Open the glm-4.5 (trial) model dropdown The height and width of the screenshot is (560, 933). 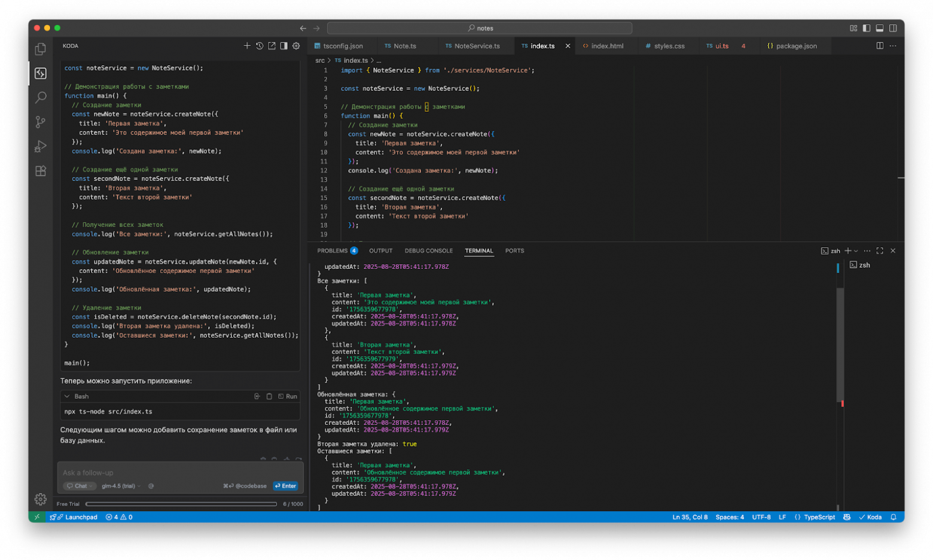pos(121,486)
